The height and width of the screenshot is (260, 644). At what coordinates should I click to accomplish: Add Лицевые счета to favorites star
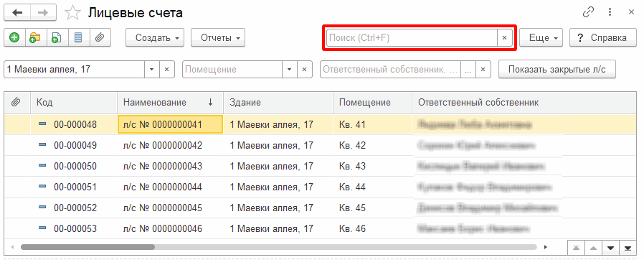click(72, 13)
